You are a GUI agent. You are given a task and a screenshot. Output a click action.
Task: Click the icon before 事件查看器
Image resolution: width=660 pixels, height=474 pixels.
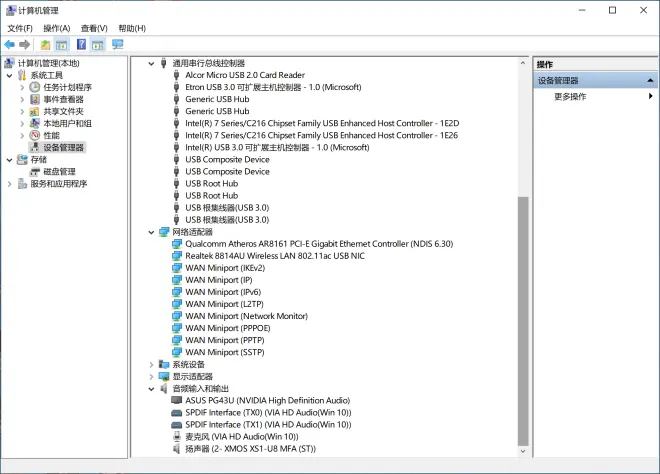(x=35, y=99)
